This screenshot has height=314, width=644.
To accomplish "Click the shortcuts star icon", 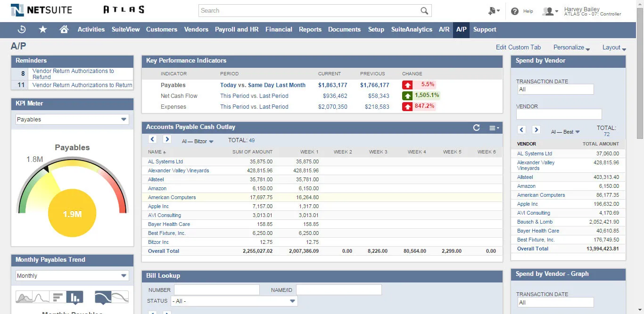I will [43, 29].
